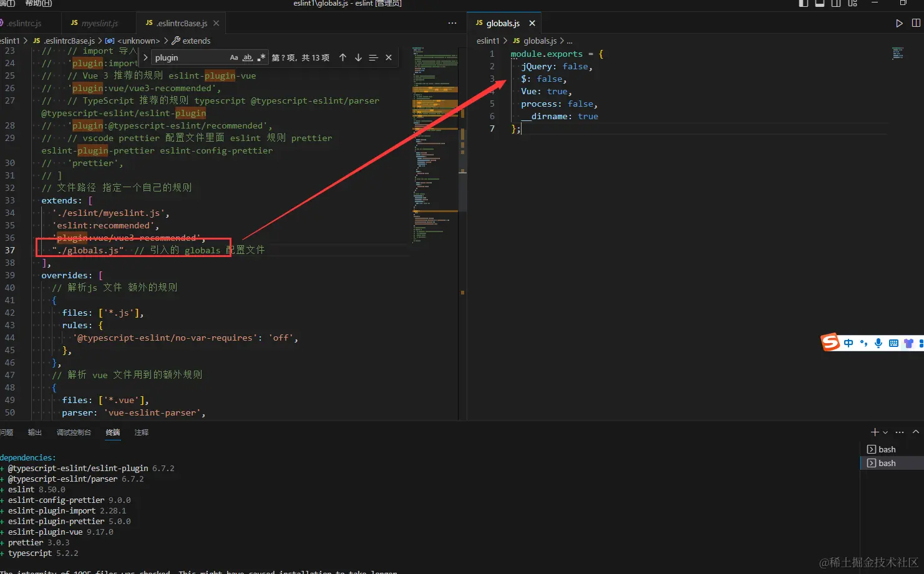Close the find widget

click(x=389, y=57)
